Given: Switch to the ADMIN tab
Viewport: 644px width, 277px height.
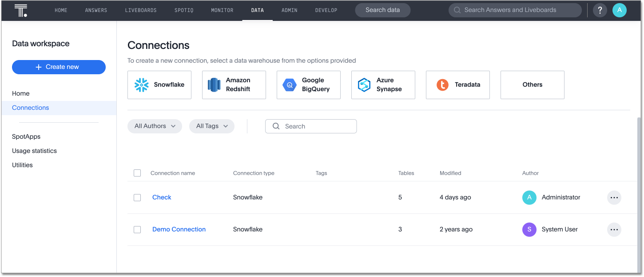Looking at the screenshot, I should 289,10.
